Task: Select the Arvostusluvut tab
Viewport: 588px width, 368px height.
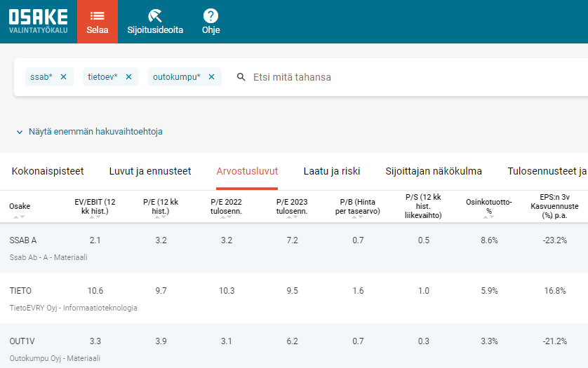Action: 247,171
